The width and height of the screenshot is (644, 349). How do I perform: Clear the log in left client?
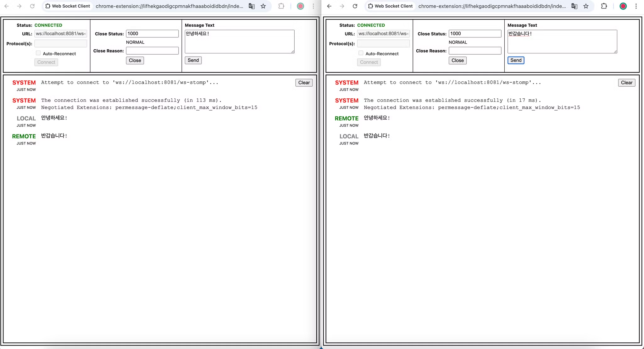click(x=304, y=83)
